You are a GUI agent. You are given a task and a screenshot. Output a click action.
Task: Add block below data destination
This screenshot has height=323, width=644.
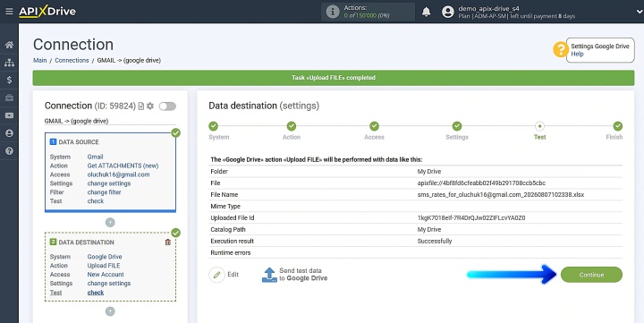110,311
